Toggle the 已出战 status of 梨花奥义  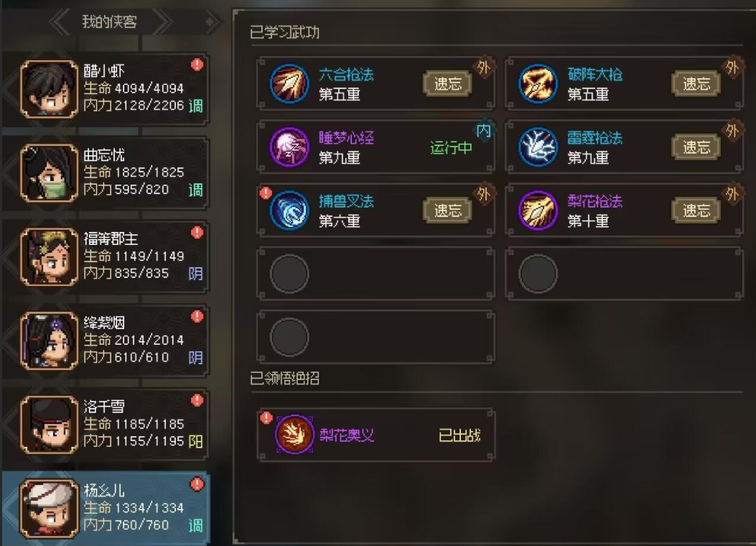459,435
